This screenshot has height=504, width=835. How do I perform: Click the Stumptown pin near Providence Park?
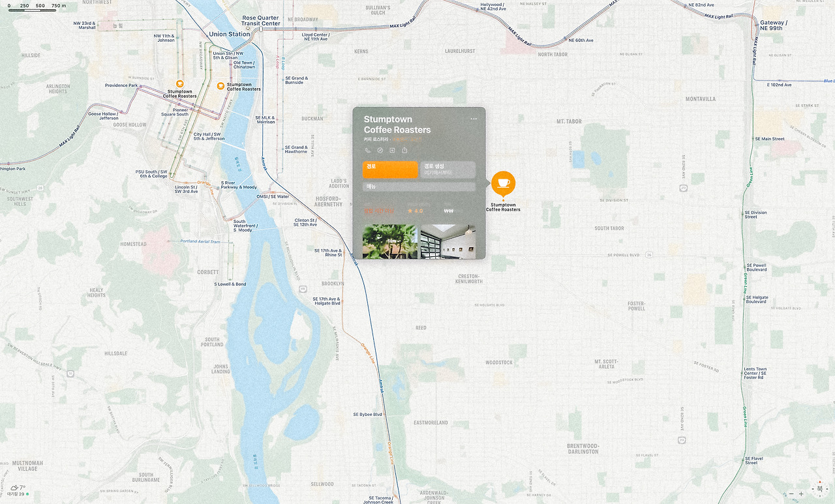click(x=179, y=84)
